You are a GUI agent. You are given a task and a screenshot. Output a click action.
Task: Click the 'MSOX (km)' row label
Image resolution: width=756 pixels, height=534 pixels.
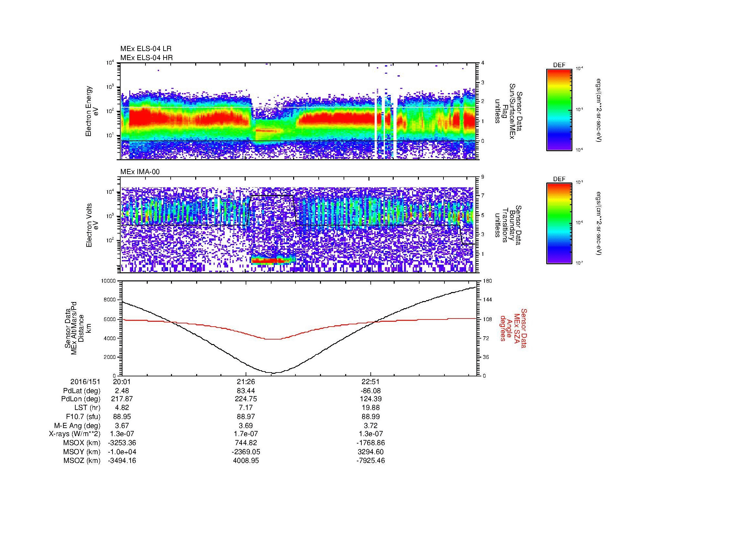[x=82, y=443]
